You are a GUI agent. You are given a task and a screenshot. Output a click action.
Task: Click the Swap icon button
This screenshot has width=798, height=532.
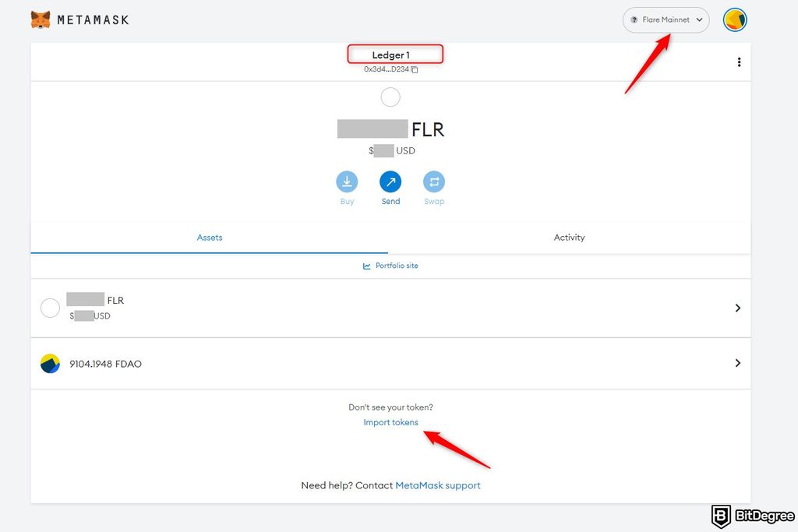point(434,181)
